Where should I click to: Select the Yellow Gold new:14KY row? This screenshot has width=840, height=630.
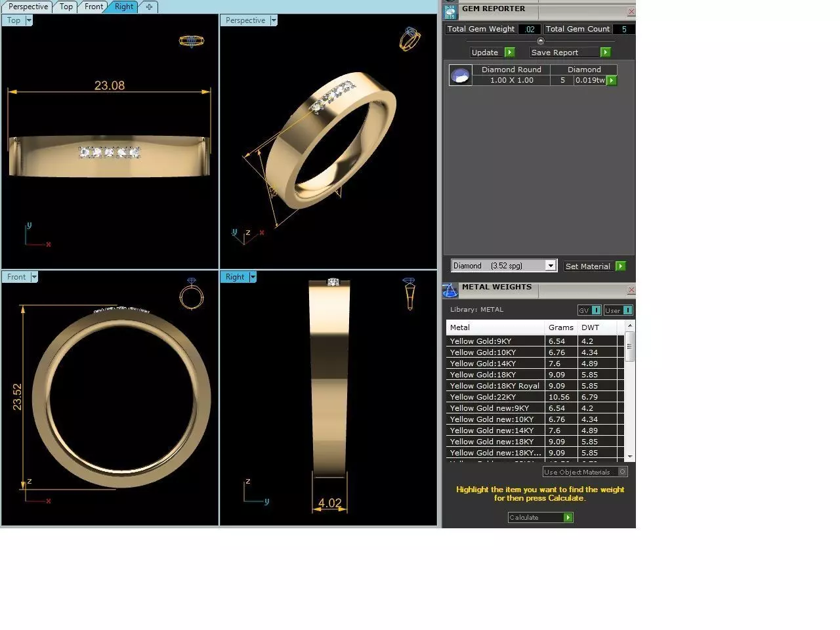(x=535, y=430)
